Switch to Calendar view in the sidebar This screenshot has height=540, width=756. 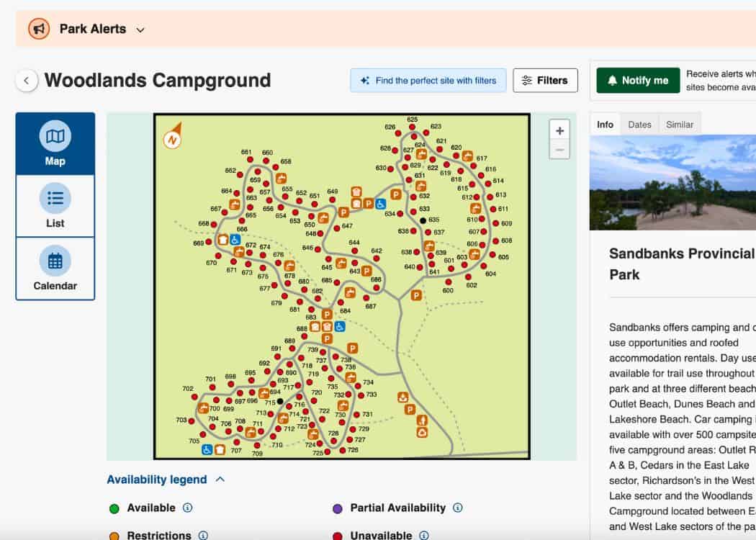tap(55, 269)
